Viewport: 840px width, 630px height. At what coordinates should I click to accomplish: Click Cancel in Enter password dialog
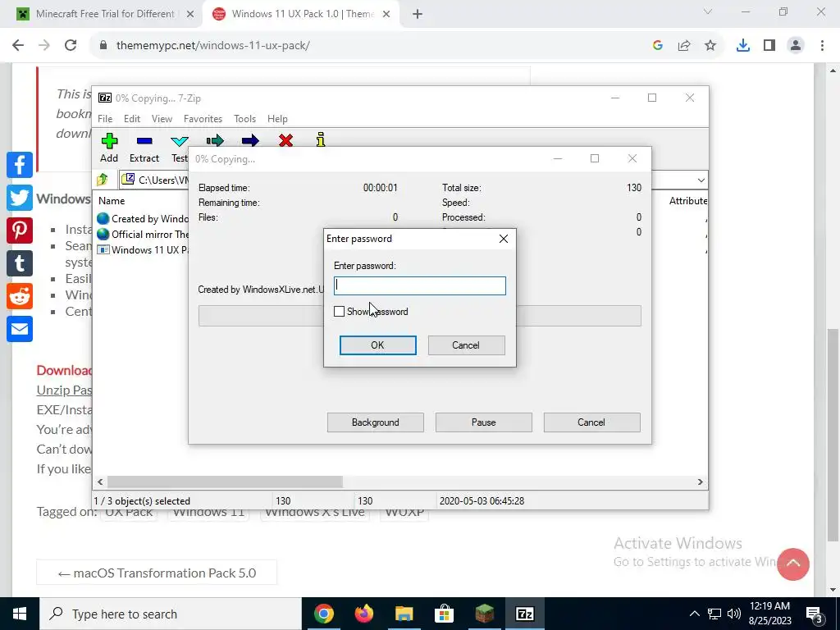(x=466, y=345)
